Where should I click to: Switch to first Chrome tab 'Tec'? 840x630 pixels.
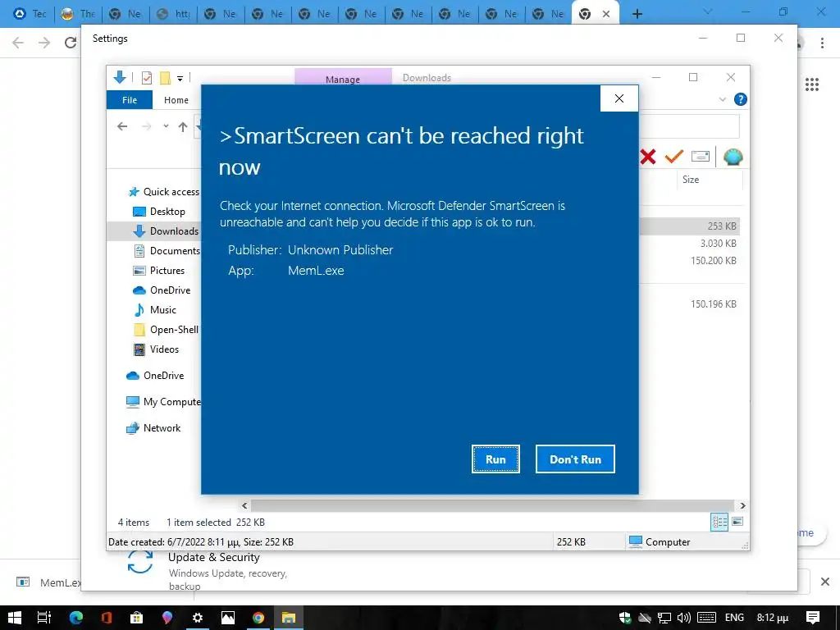(30, 14)
